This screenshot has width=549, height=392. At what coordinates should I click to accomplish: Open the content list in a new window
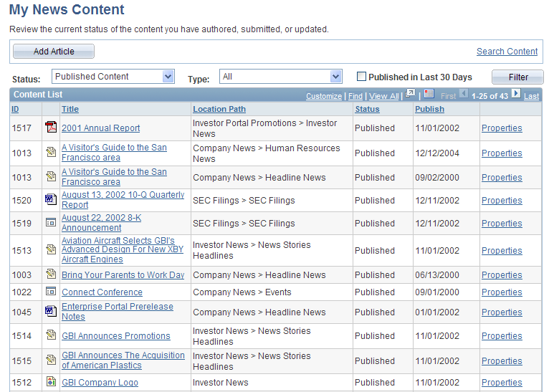click(411, 94)
